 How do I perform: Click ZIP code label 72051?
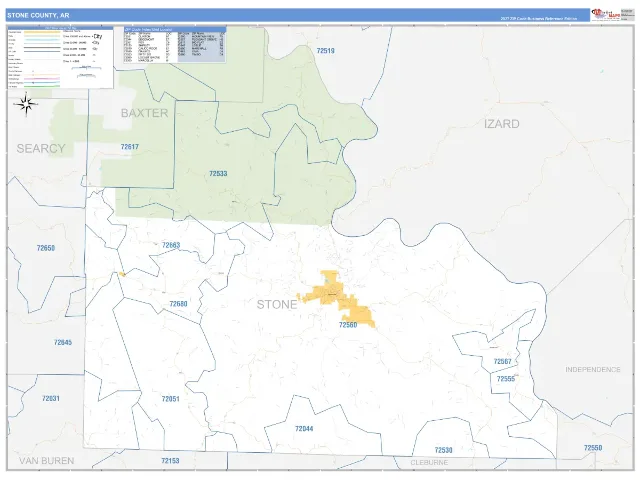171,399
